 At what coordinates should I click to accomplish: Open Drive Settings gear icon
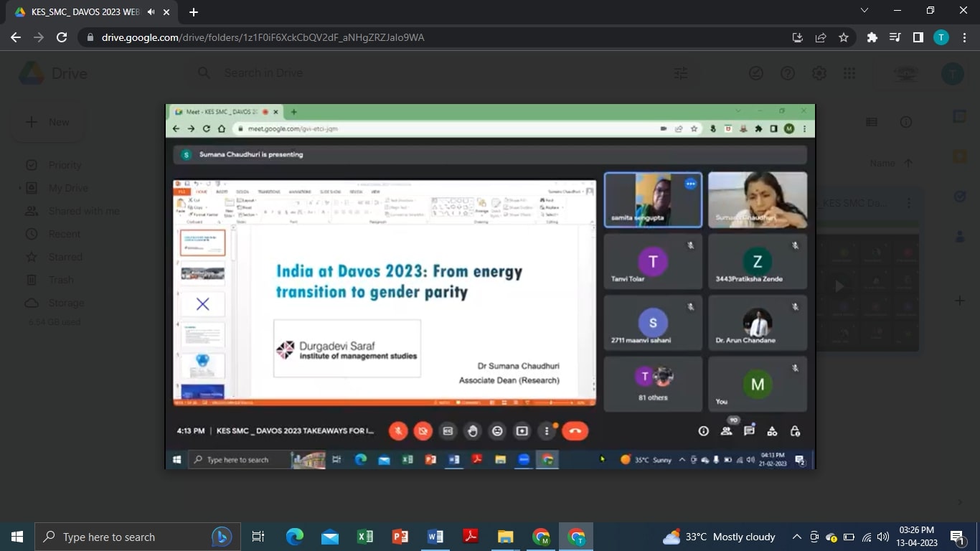pos(819,73)
